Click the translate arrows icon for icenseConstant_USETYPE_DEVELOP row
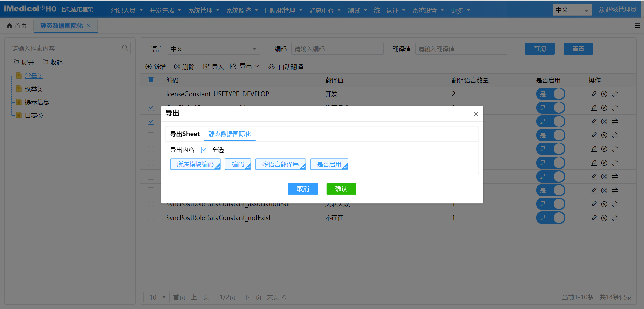Viewport: 644px width, 309px height. click(x=615, y=94)
